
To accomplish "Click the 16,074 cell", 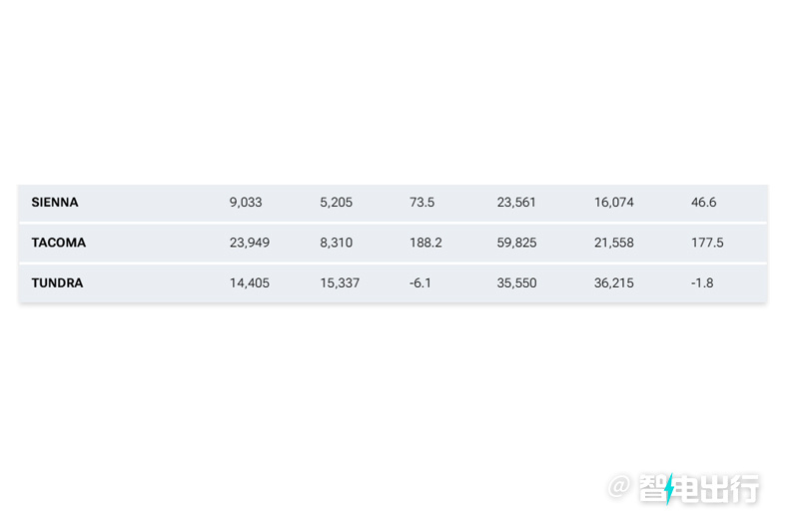I will pos(614,202).
